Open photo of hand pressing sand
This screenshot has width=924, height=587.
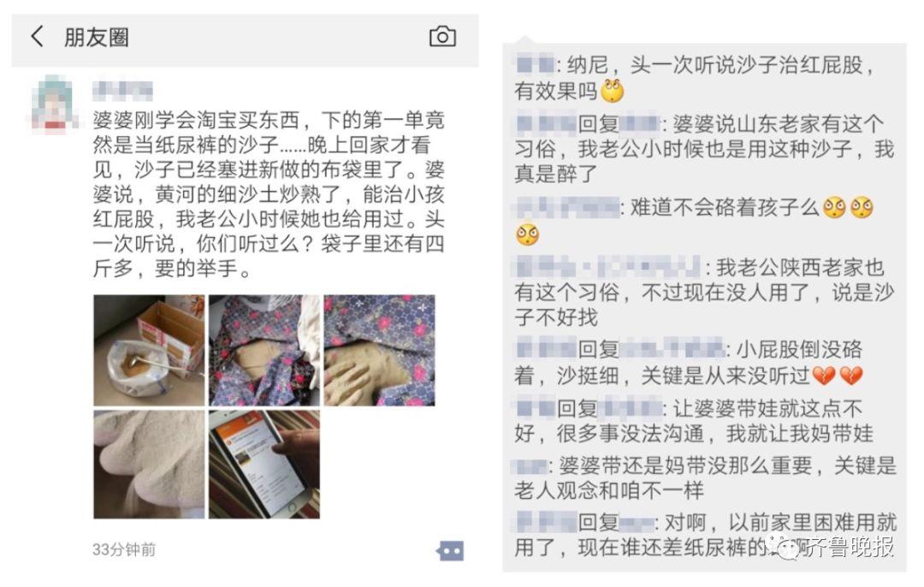coord(380,351)
